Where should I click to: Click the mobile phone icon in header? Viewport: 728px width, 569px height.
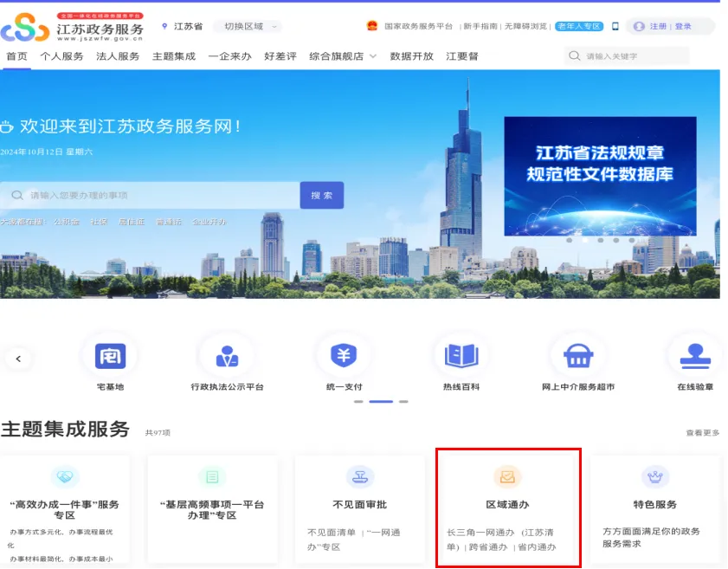pyautogui.click(x=615, y=27)
